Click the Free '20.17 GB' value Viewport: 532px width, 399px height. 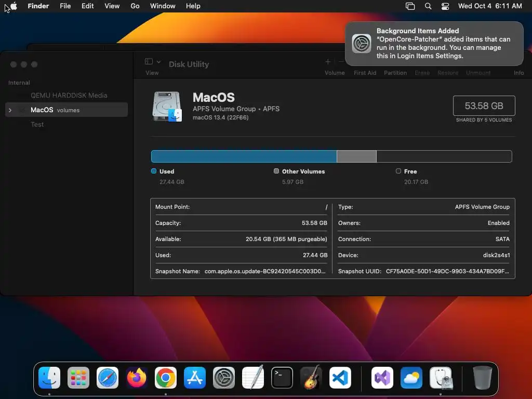point(416,182)
